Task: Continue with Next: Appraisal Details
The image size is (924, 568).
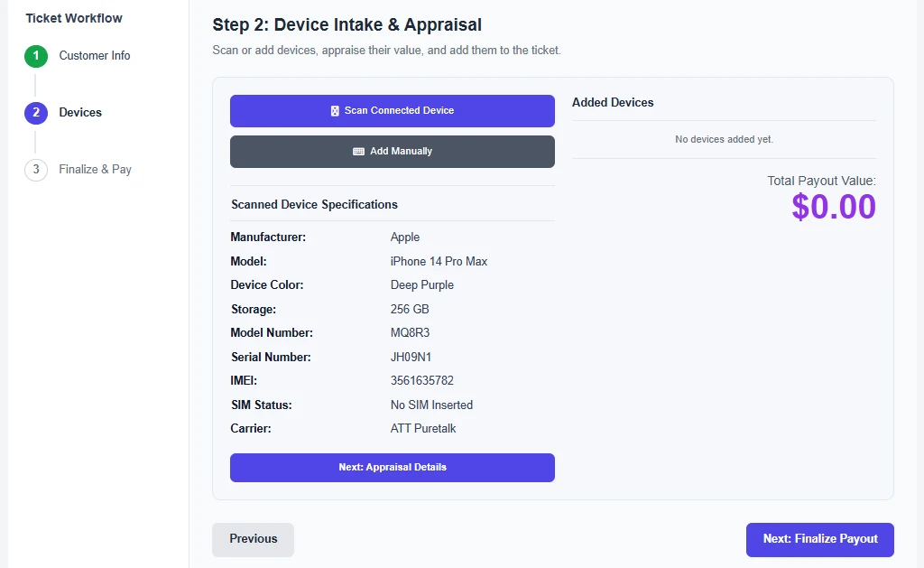Action: pyautogui.click(x=393, y=468)
